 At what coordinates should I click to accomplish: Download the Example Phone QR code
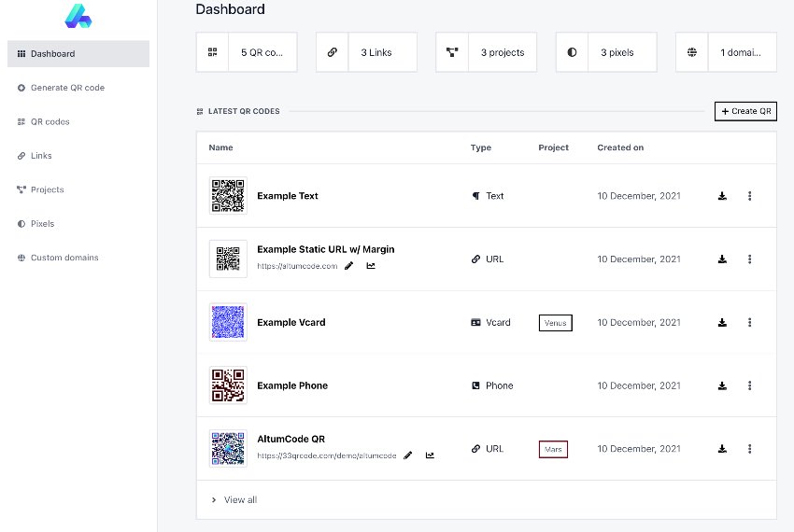722,385
